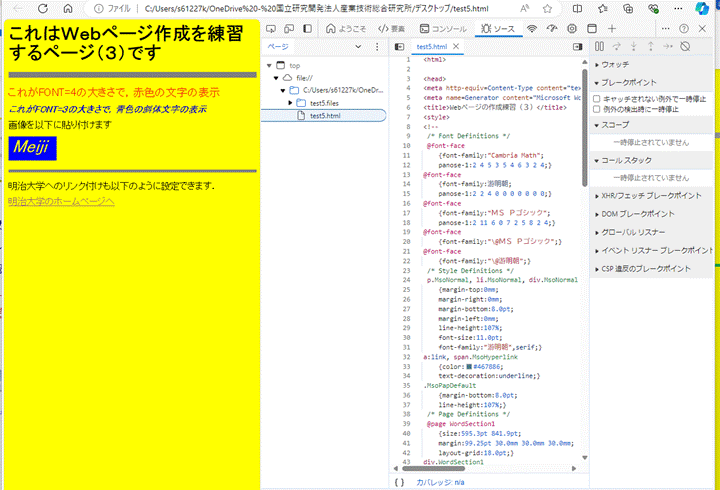Viewport: 720px width, 490px height.
Task: Enable pause on uncaught exceptions checkbox
Action: [x=597, y=99]
